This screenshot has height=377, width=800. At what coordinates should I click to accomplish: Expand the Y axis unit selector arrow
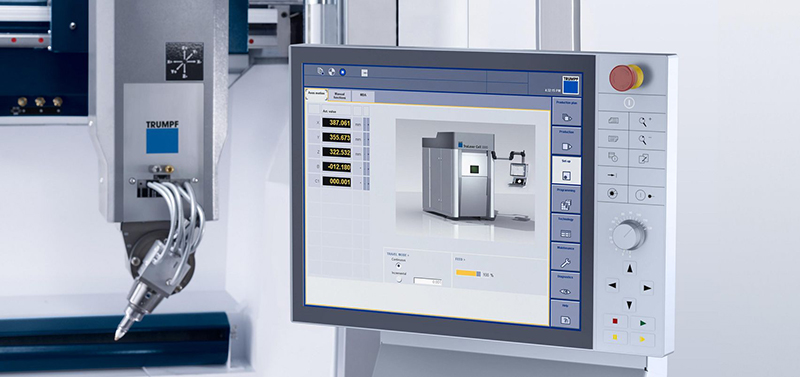366,138
